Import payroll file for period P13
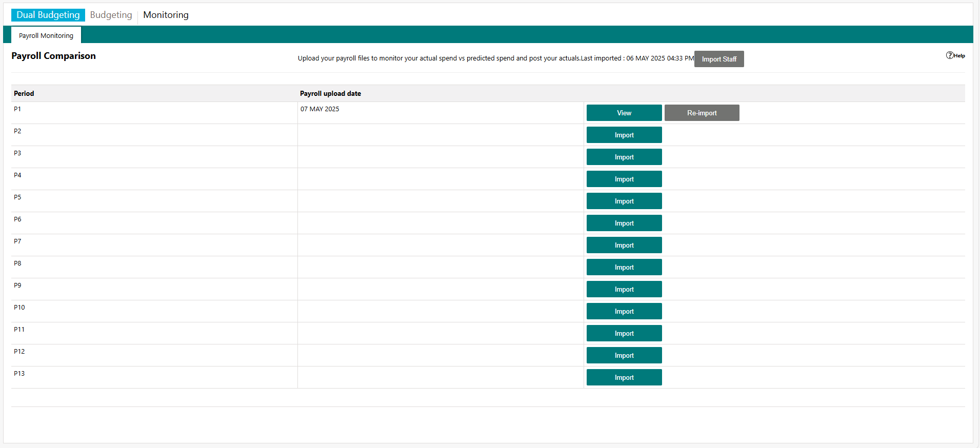The width and height of the screenshot is (980, 448). (624, 377)
